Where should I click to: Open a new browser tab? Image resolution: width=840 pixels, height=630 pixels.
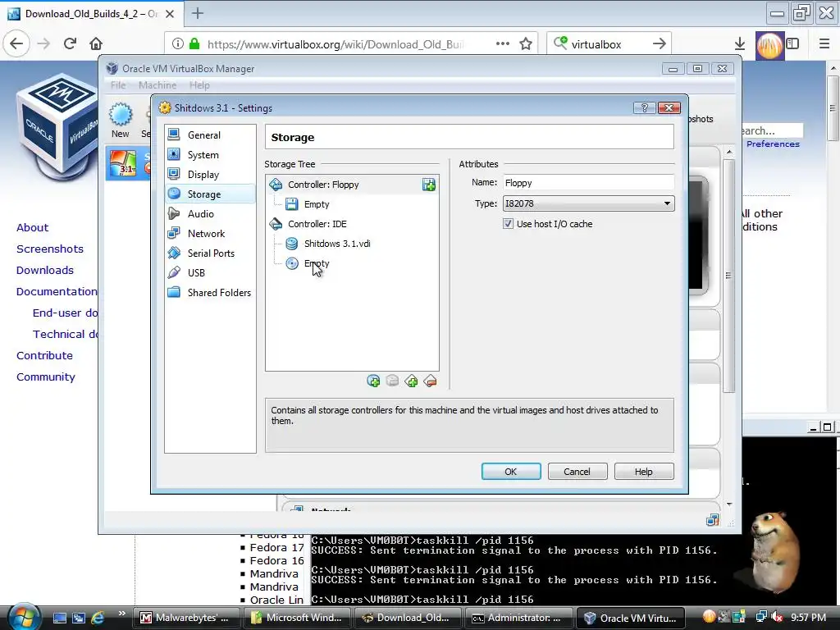click(x=197, y=13)
